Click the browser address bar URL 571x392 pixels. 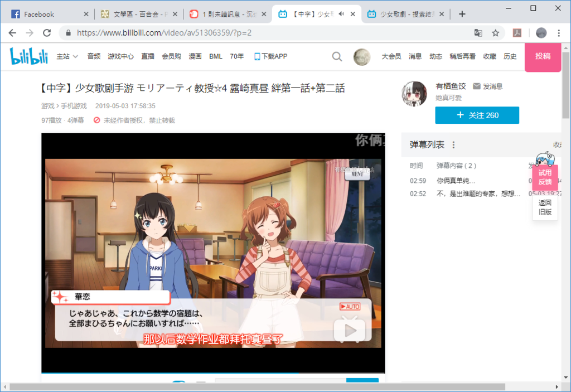click(x=164, y=33)
